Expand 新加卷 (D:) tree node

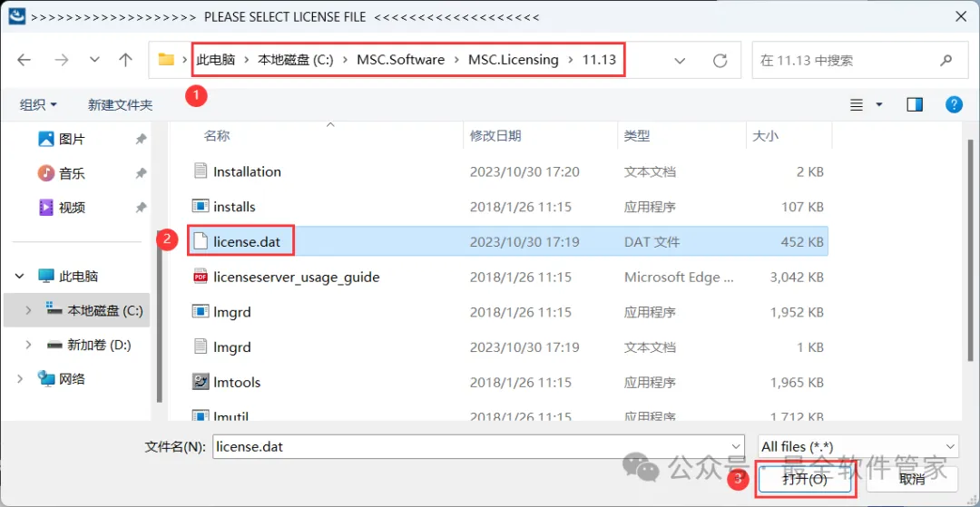(29, 345)
